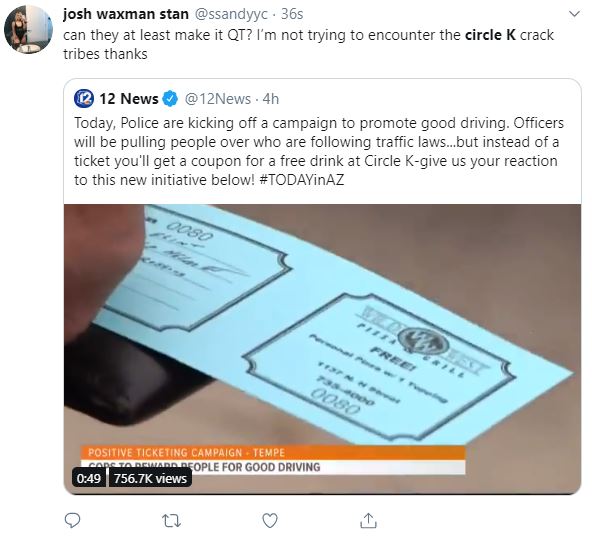Open the quoted 12 News tweet text
Screen dimensions: 592x544
319,151
